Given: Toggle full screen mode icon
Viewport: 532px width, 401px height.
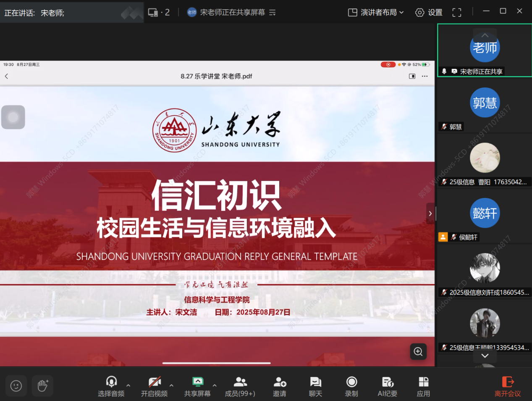Looking at the screenshot, I should (456, 13).
